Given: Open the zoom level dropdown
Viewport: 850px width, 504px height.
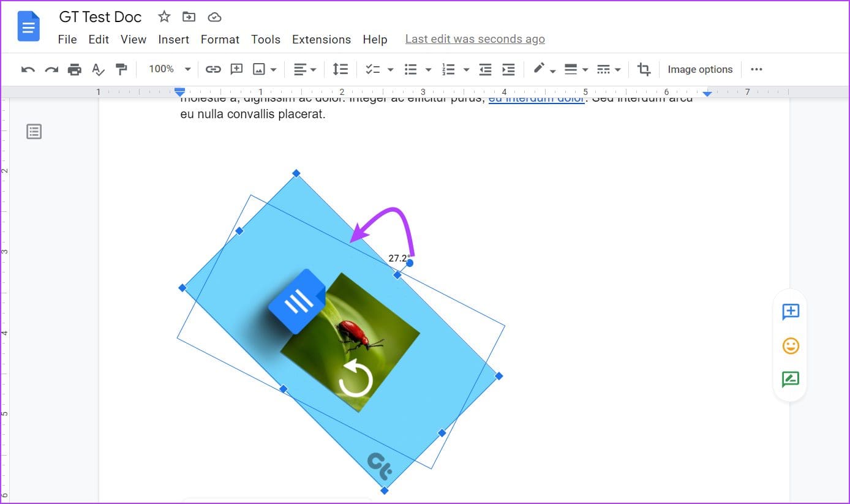Looking at the screenshot, I should coord(169,69).
